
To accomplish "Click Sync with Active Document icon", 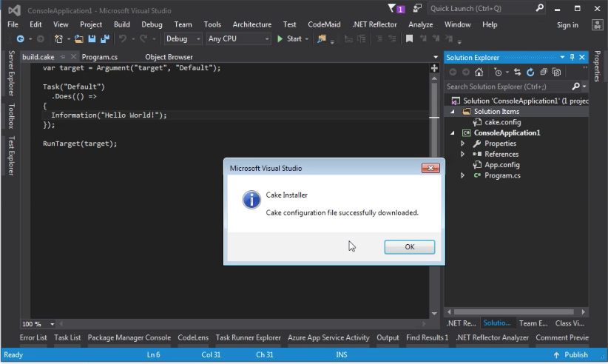I will click(x=517, y=72).
